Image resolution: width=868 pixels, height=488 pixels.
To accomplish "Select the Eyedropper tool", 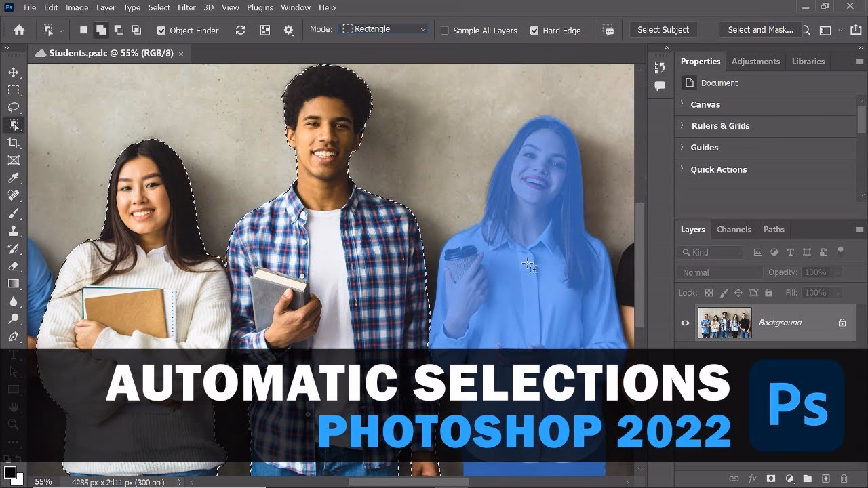I will point(14,178).
